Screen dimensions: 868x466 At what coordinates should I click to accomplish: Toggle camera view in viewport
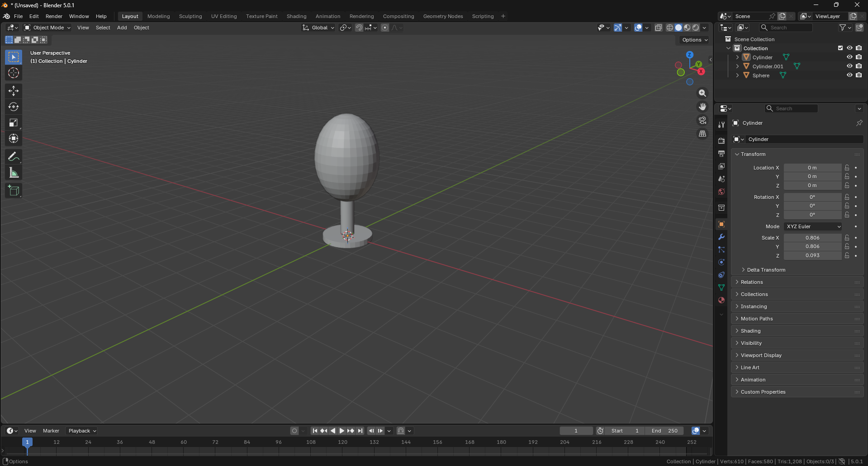click(702, 120)
